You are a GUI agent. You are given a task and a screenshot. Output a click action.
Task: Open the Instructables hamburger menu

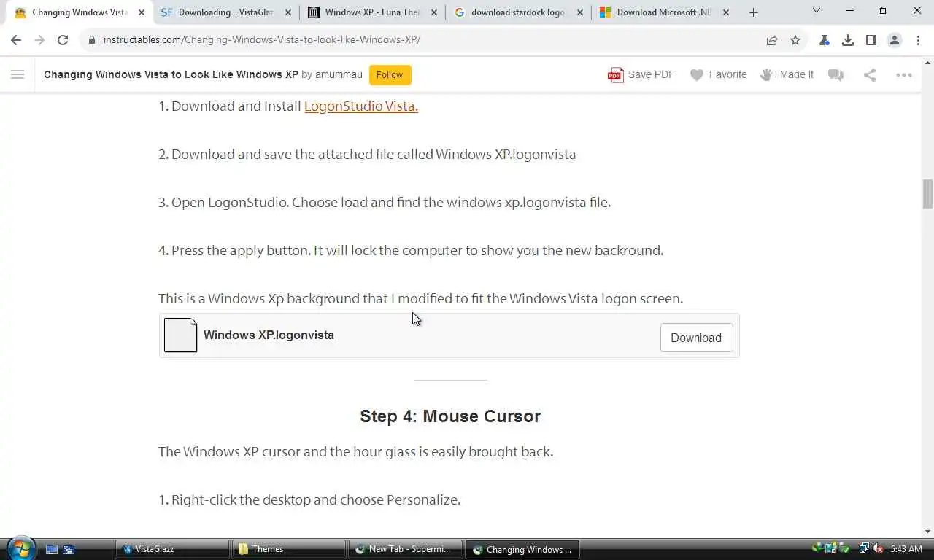18,74
